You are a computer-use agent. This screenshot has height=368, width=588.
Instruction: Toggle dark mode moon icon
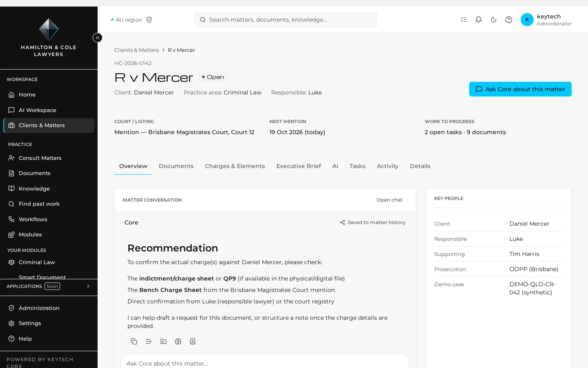click(x=494, y=20)
